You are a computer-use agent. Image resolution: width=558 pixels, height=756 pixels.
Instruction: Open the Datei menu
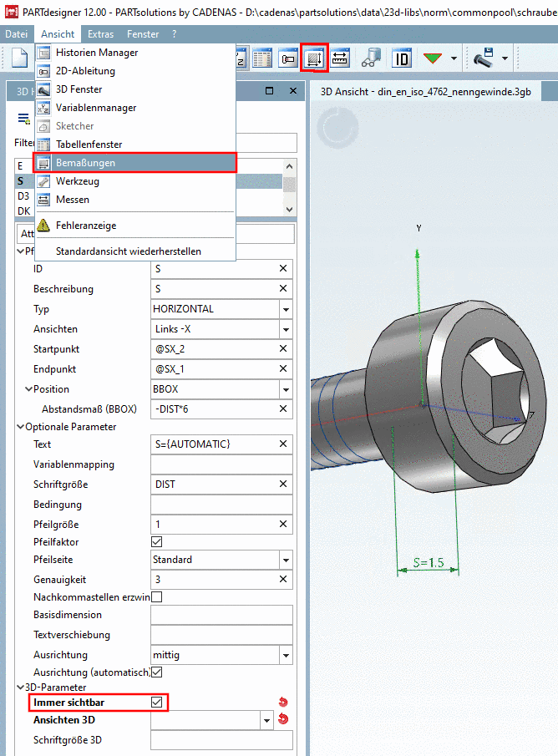[x=17, y=34]
